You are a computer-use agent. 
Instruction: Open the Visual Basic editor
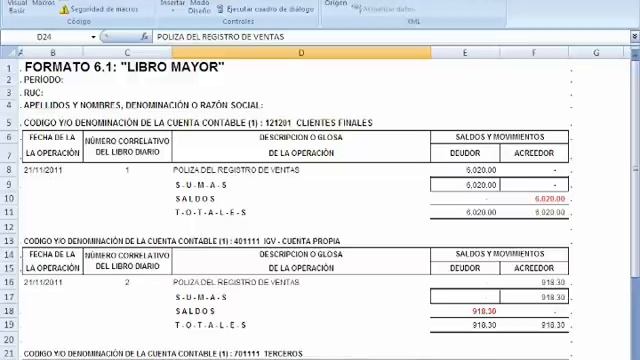point(17,6)
